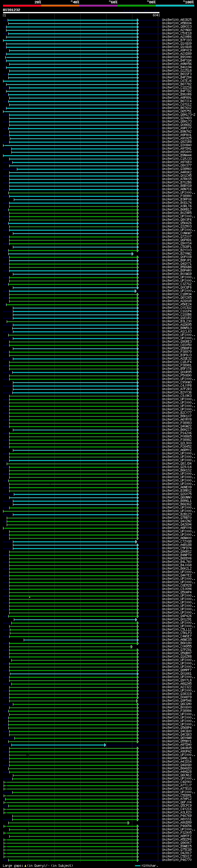The height and width of the screenshot is (868, 197).
Task: Select hit label UniRef100_B6SSF3
Action: pyautogui.click(x=177, y=74)
